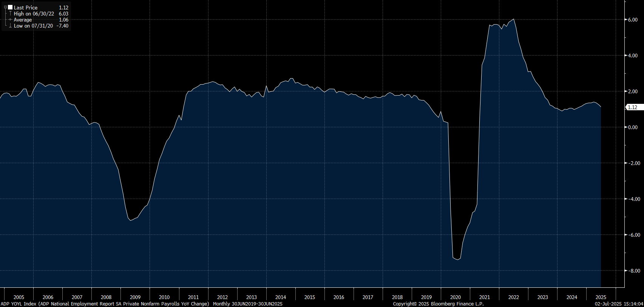Click the Low value -7.40 in legend
The image size is (644, 307).
(x=62, y=26)
